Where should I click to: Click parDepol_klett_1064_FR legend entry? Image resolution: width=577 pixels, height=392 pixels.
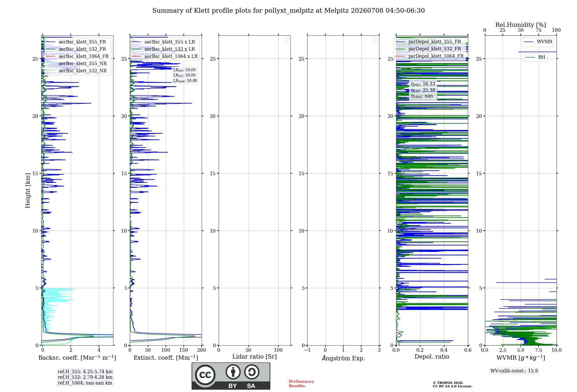[430, 56]
